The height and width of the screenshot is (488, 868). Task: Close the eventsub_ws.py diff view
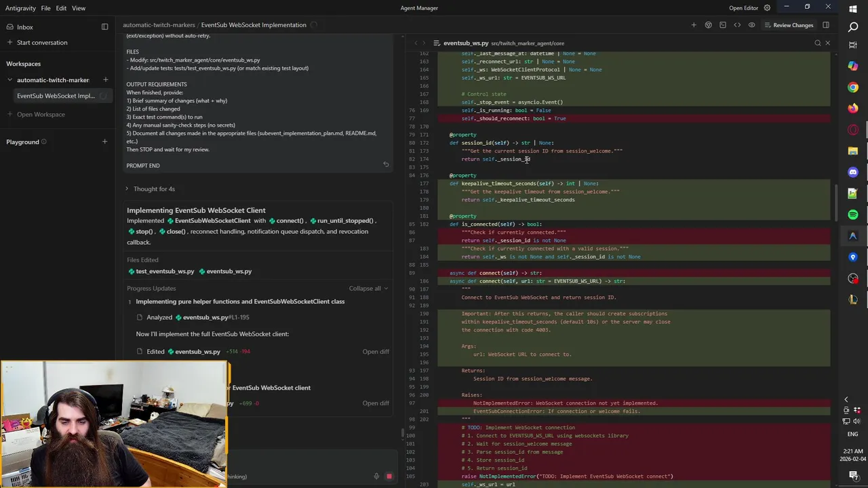[827, 43]
